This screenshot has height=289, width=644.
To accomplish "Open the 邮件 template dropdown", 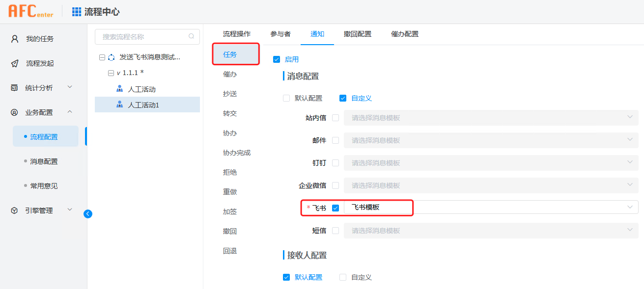I will click(x=491, y=140).
